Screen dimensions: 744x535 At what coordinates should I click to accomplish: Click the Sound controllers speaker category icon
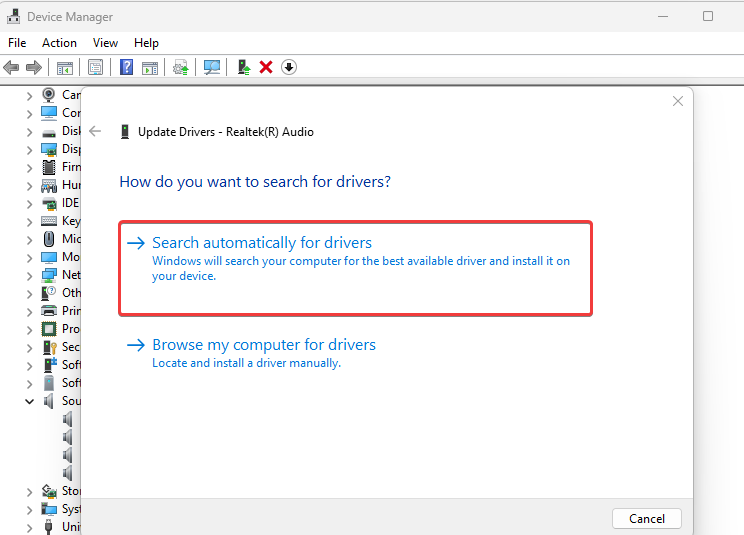(x=48, y=401)
